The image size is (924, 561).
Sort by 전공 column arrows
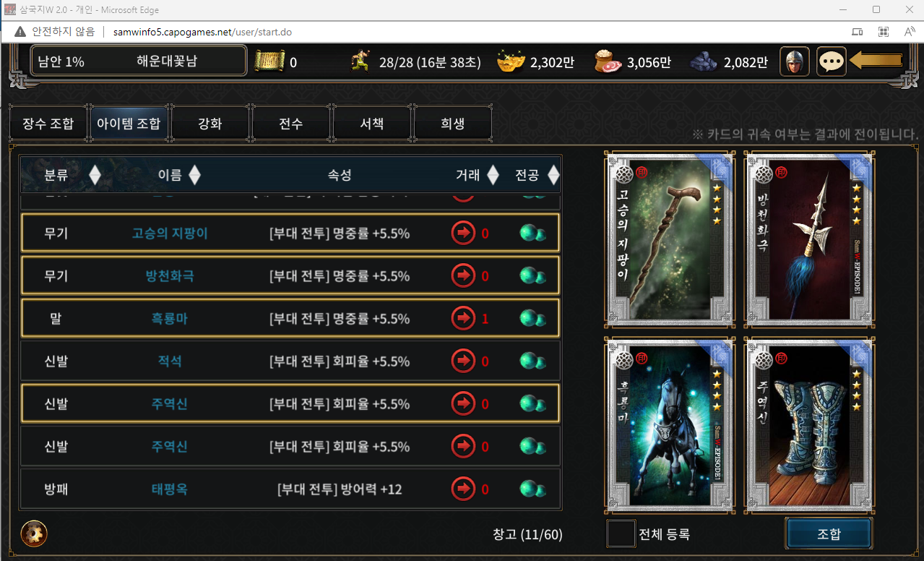[553, 175]
